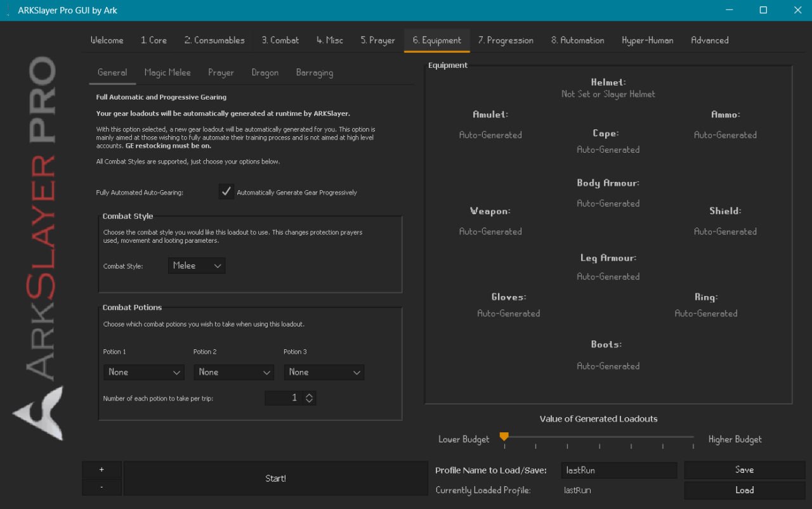The width and height of the screenshot is (812, 509).
Task: Switch to Magic Melee sub-tab
Action: tap(167, 73)
